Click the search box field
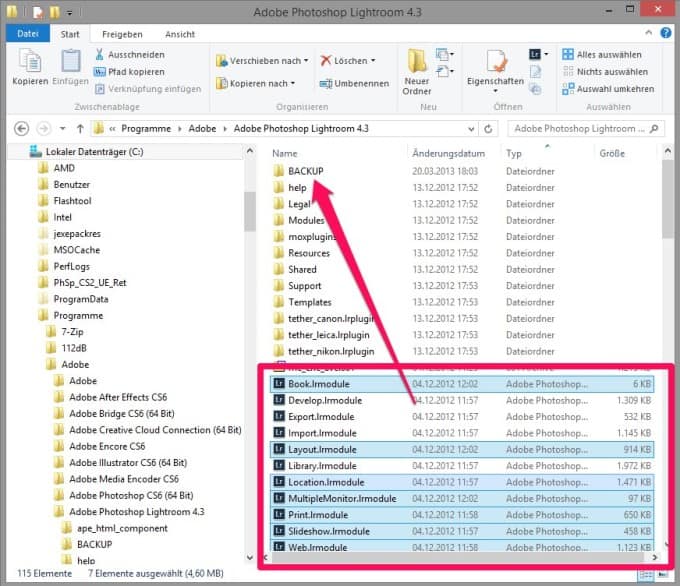The width and height of the screenshot is (680, 586). coord(585,129)
